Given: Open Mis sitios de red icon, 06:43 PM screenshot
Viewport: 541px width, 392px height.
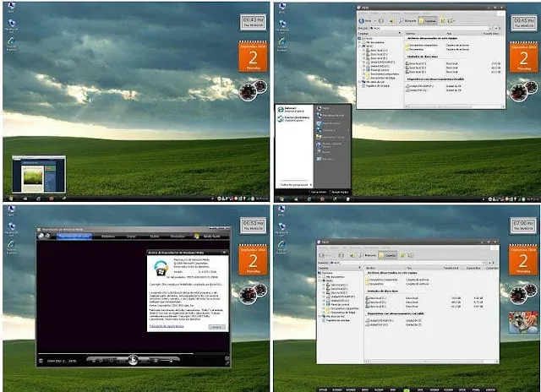Looking at the screenshot, I should tap(11, 25).
